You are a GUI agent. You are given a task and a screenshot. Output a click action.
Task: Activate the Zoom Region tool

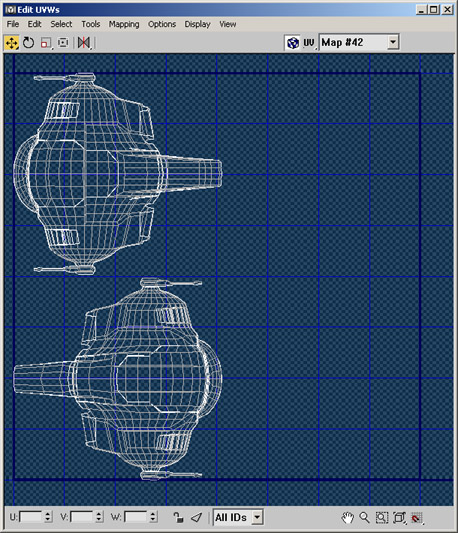(x=382, y=517)
